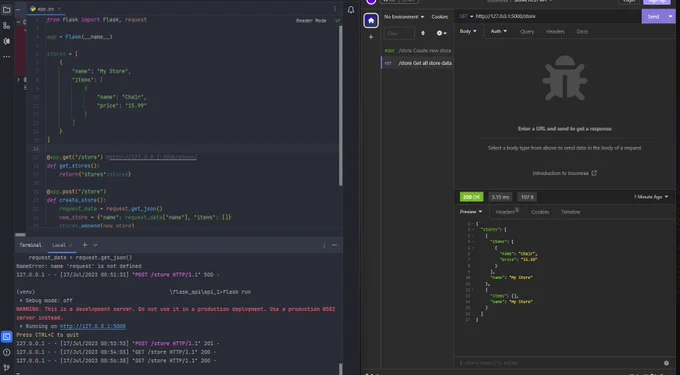Viewport: 680px width, 375px height.
Task: Click the plus icon under the Insomnia home button
Action: (371, 37)
